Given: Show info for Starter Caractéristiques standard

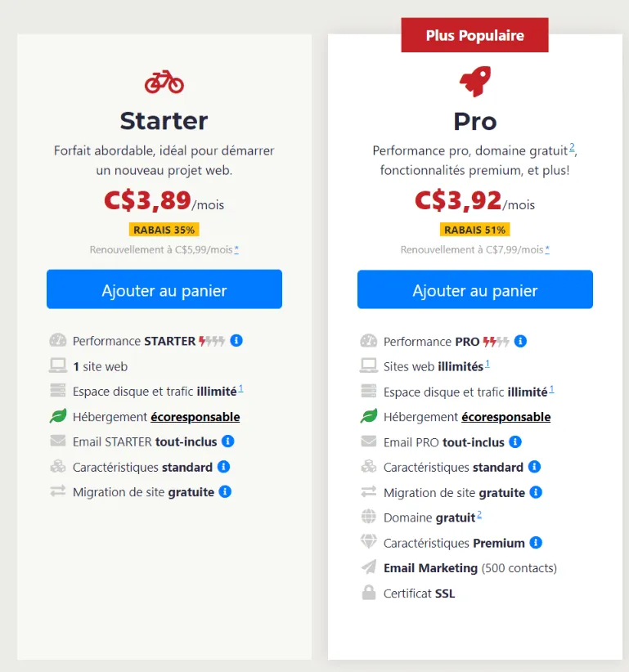Looking at the screenshot, I should pyautogui.click(x=223, y=467).
